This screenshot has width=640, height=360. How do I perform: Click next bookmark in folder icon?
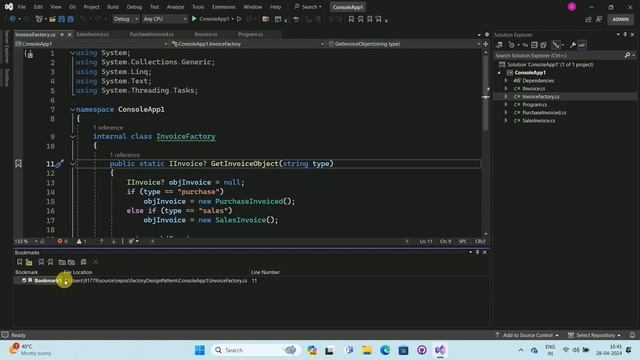point(71,262)
